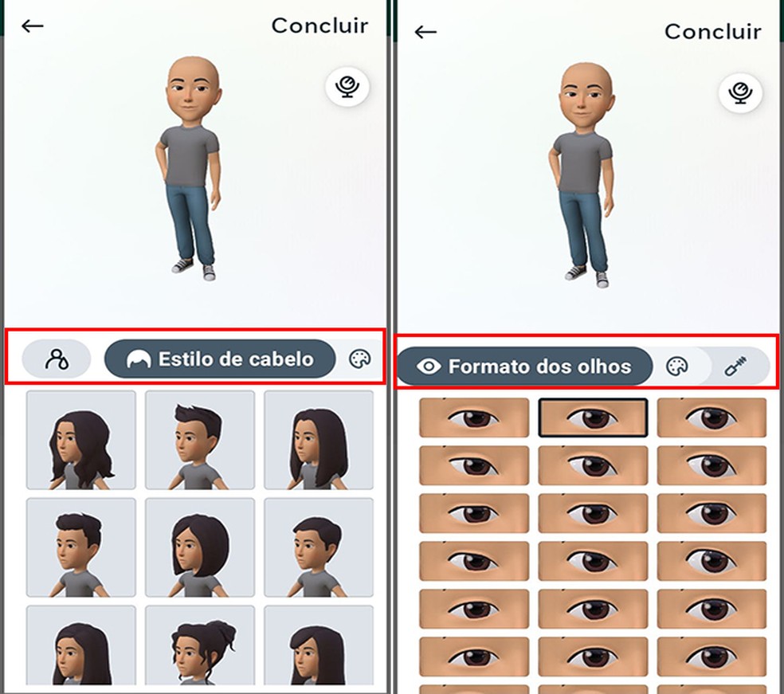Image resolution: width=784 pixels, height=694 pixels.
Task: Pick the currently highlighted eye shape
Action: (593, 418)
